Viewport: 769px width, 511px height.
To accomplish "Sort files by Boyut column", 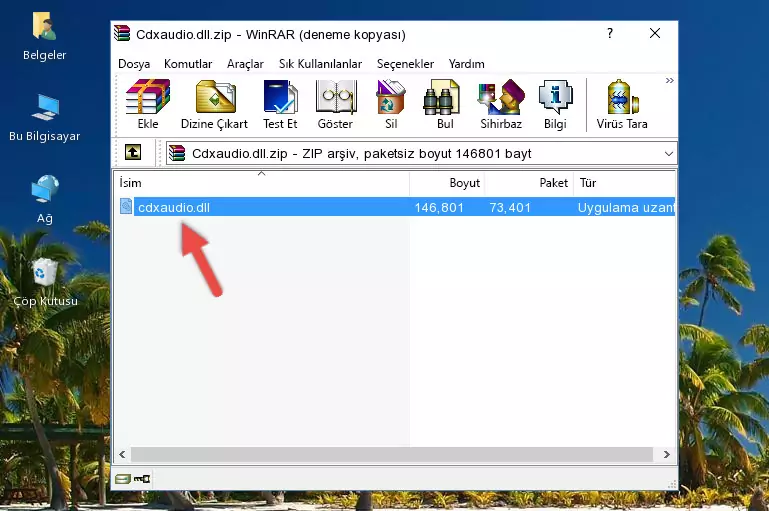I will pyautogui.click(x=447, y=183).
